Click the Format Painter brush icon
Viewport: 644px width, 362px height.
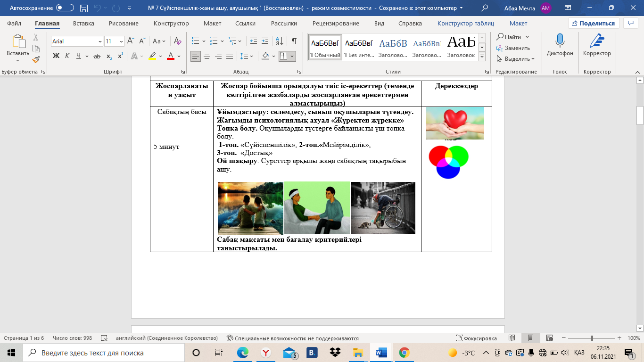(36, 59)
